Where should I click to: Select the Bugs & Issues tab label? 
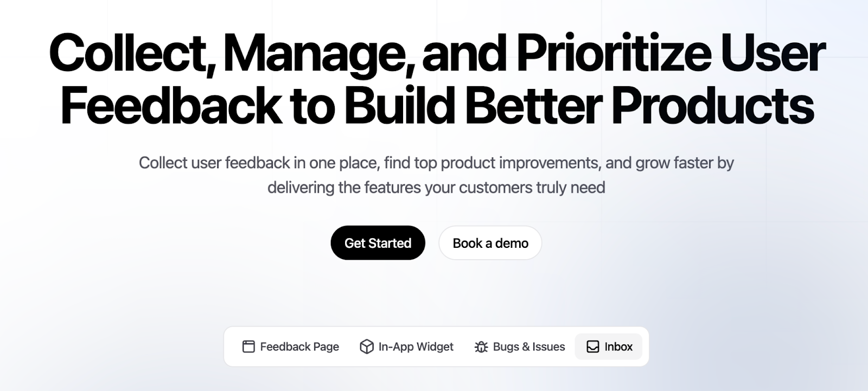pos(529,347)
